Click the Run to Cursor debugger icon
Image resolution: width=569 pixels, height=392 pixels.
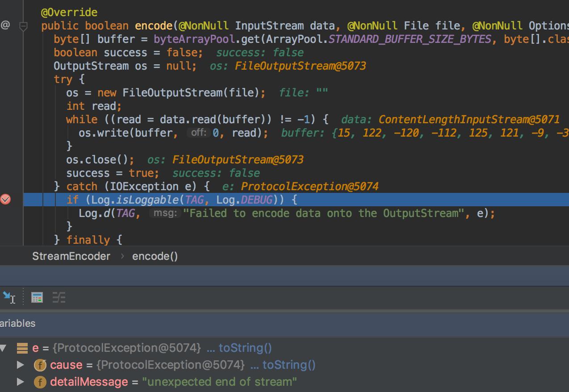tap(8, 297)
